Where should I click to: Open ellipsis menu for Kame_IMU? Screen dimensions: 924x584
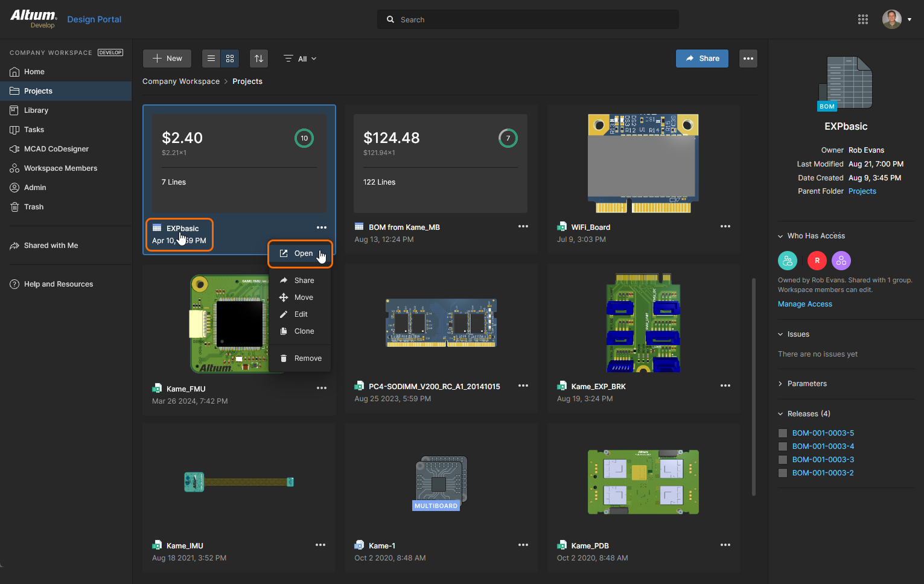click(320, 545)
